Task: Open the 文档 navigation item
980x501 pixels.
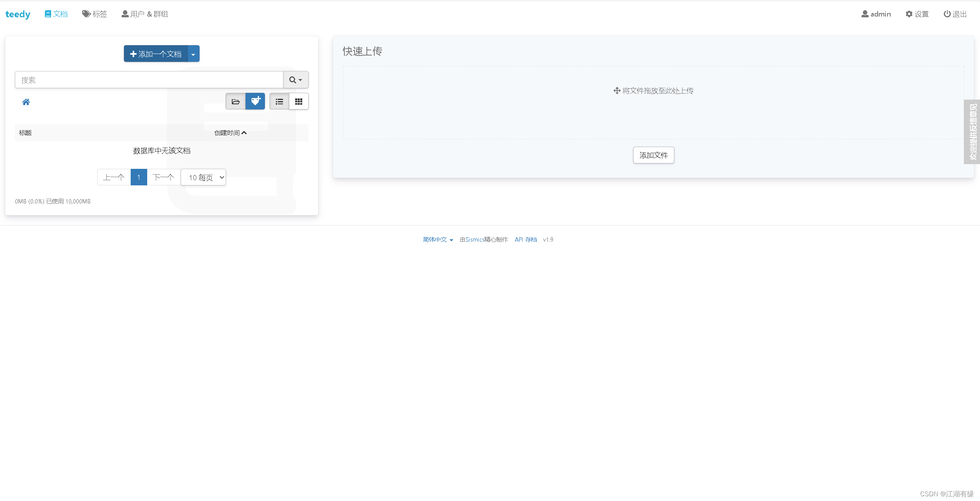Action: (x=56, y=14)
